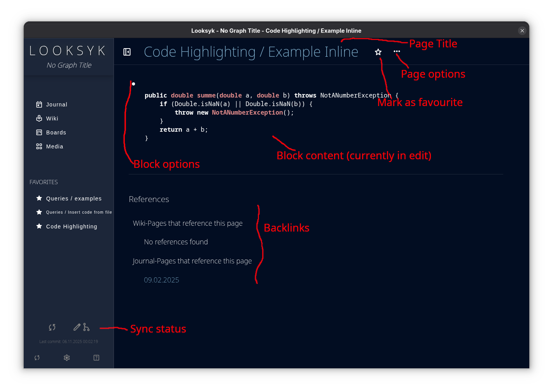This screenshot has height=392, width=553.
Task: Mark page as favourite with star
Action: [x=378, y=52]
